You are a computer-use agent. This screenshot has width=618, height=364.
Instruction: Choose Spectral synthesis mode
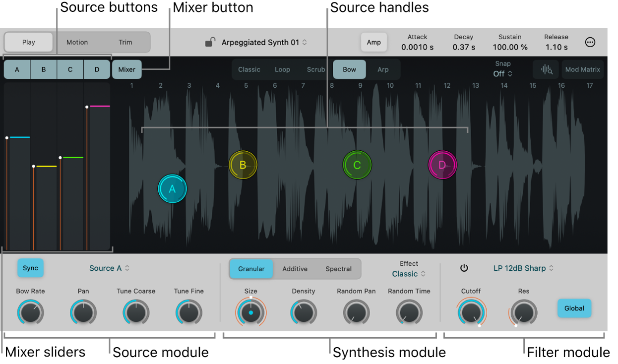point(339,269)
